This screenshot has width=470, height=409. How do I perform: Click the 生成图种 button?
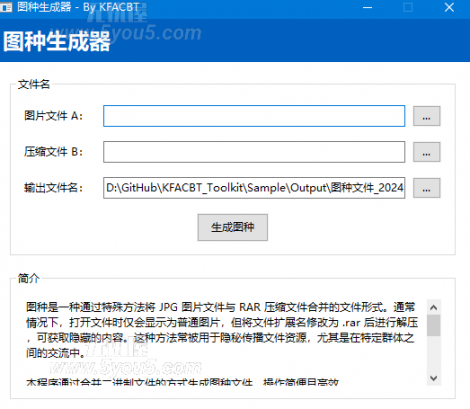[233, 227]
